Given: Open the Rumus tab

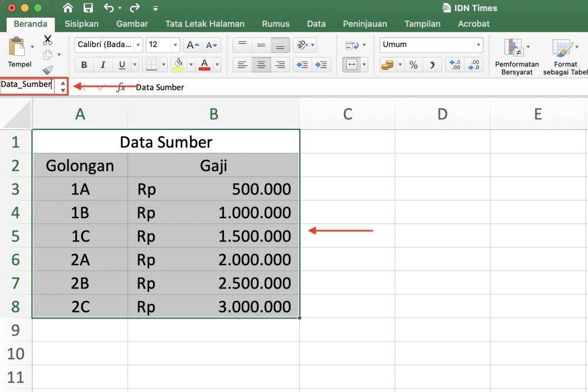Looking at the screenshot, I should tap(276, 24).
